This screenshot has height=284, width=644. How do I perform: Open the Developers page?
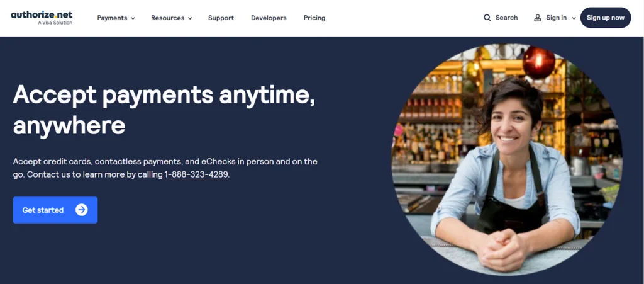click(269, 18)
